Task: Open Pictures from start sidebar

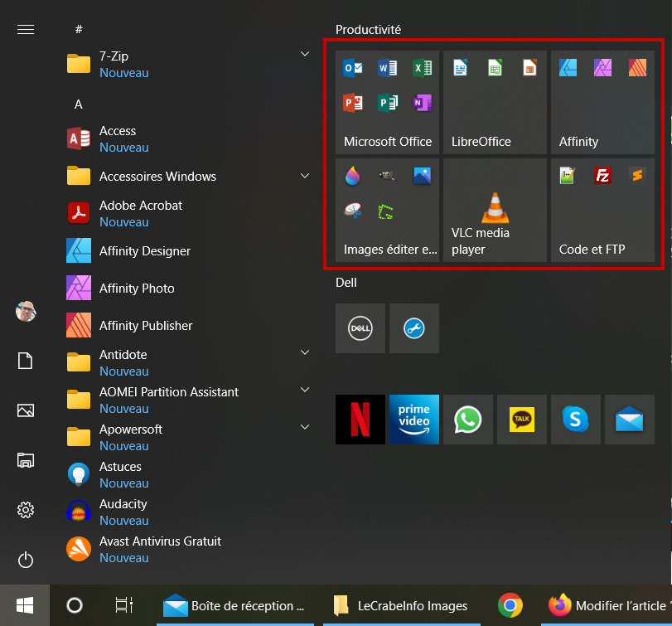Action: coord(26,410)
